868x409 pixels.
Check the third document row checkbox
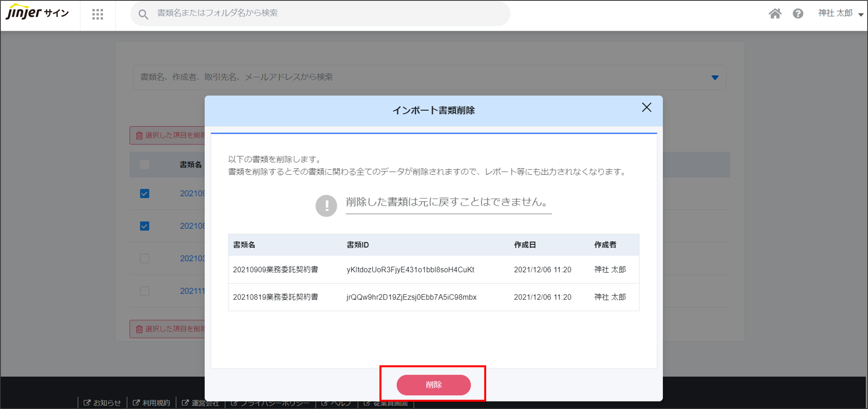click(145, 258)
